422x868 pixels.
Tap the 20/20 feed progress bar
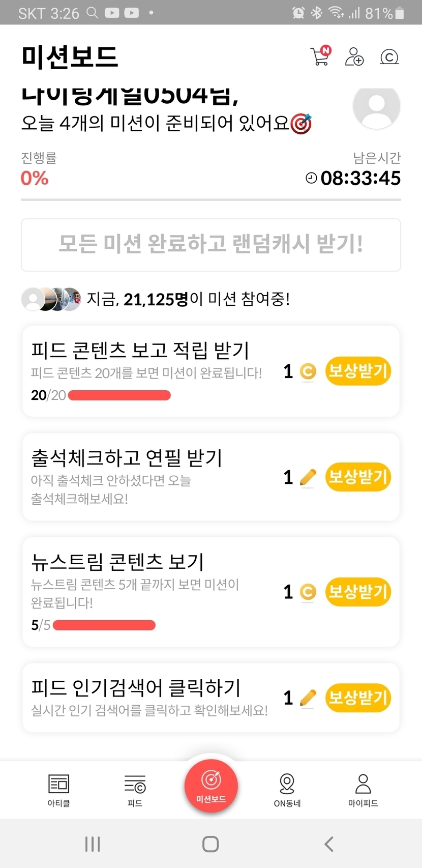pyautogui.click(x=119, y=395)
